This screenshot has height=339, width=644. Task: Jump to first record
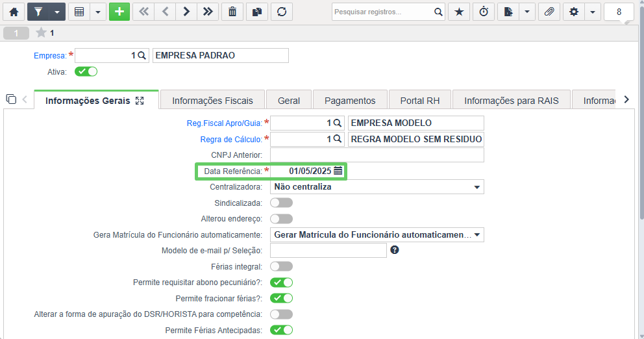(x=143, y=12)
